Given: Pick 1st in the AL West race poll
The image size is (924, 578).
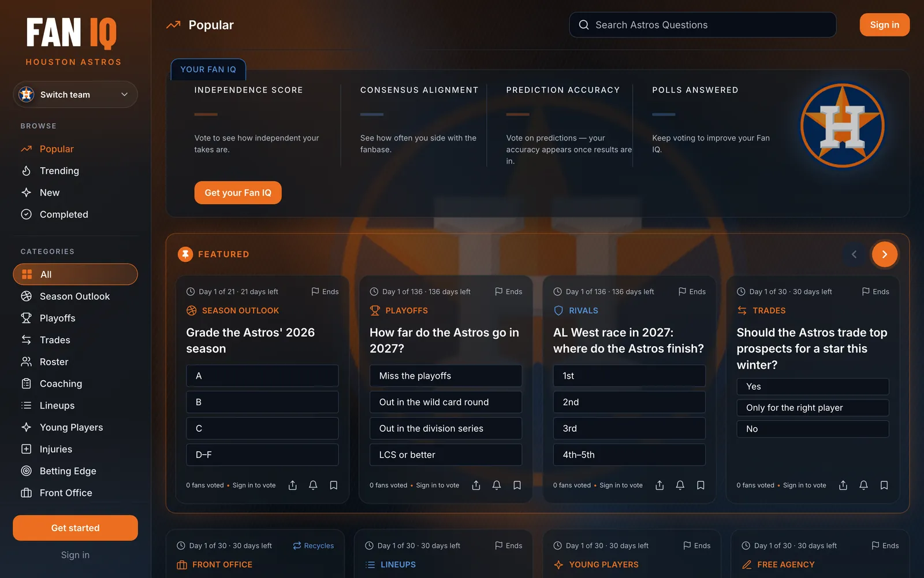Looking at the screenshot, I should (x=629, y=376).
